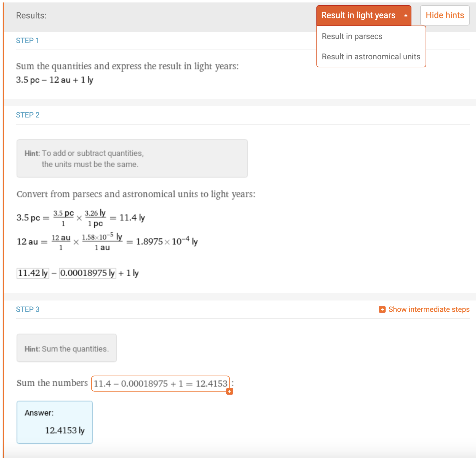The width and height of the screenshot is (476, 462).
Task: Click the sum equation 11.4 – 0.00018975 + 1 box
Action: click(x=161, y=384)
